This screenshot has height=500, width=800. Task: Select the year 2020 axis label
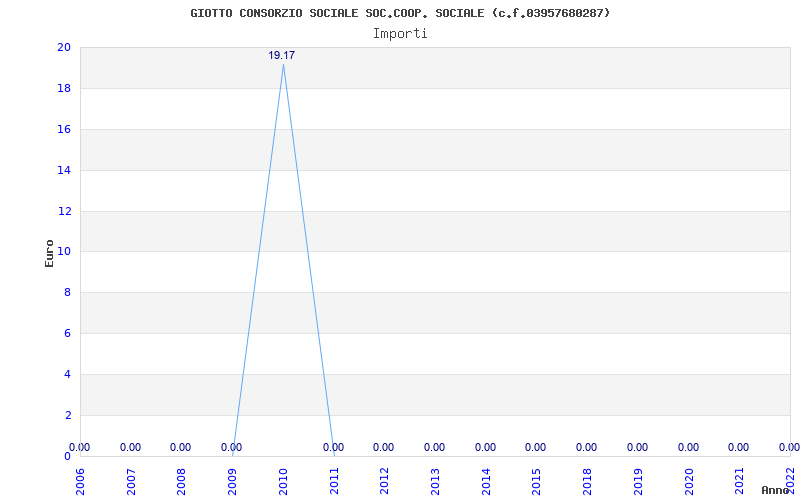click(689, 482)
